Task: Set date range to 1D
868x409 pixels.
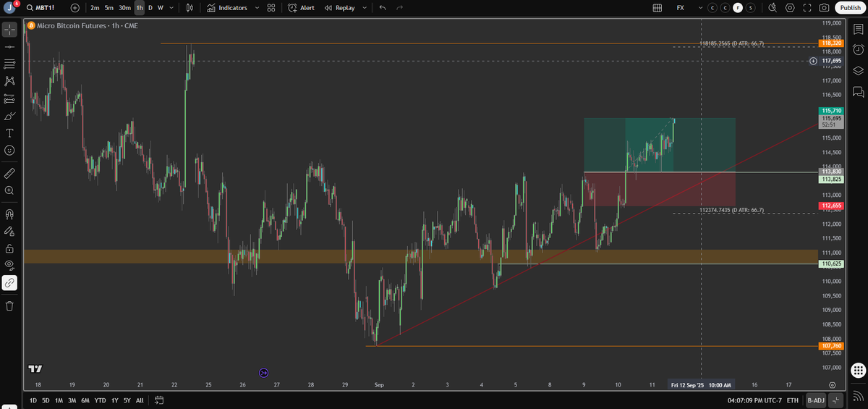Action: coord(33,400)
